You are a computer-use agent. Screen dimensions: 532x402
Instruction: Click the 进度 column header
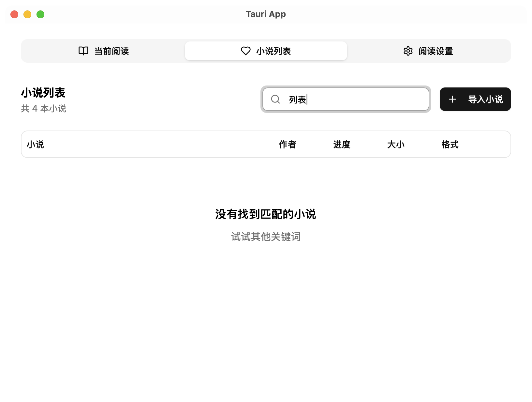(342, 144)
